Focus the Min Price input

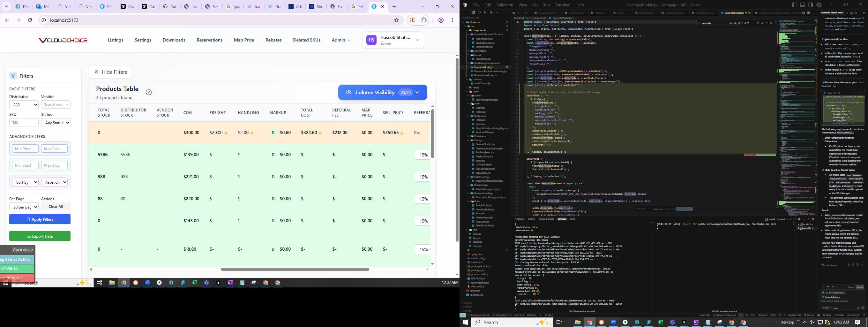[25, 149]
